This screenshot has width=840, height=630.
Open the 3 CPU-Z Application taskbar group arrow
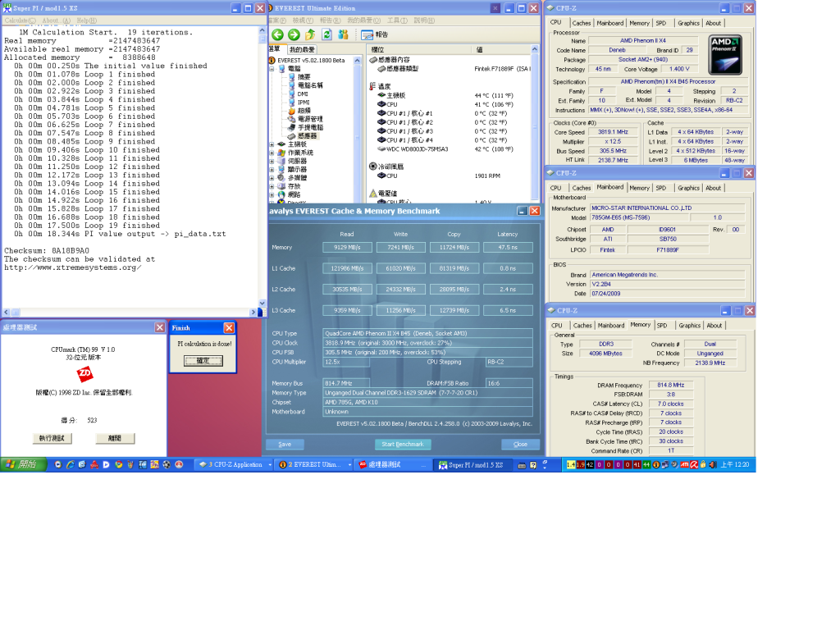click(x=269, y=465)
